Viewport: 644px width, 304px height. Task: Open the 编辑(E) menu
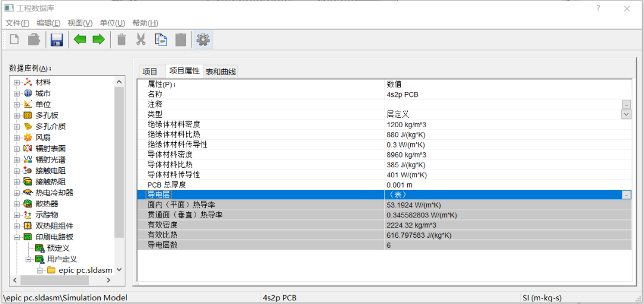click(48, 23)
